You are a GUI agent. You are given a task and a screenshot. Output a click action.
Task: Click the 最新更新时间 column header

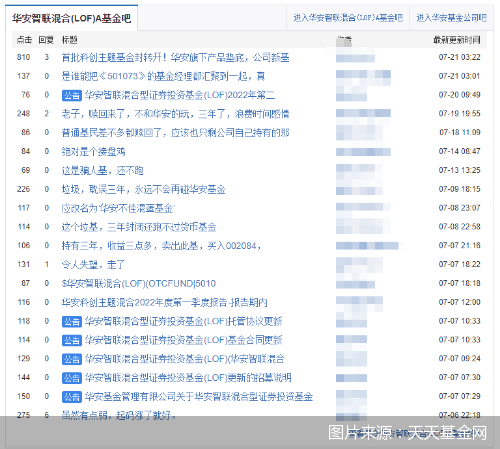tap(457, 40)
